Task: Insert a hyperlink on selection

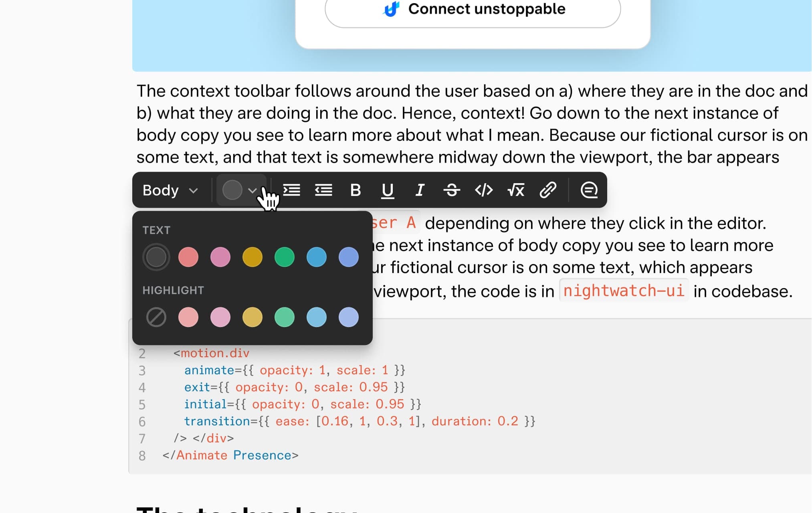Action: point(548,190)
